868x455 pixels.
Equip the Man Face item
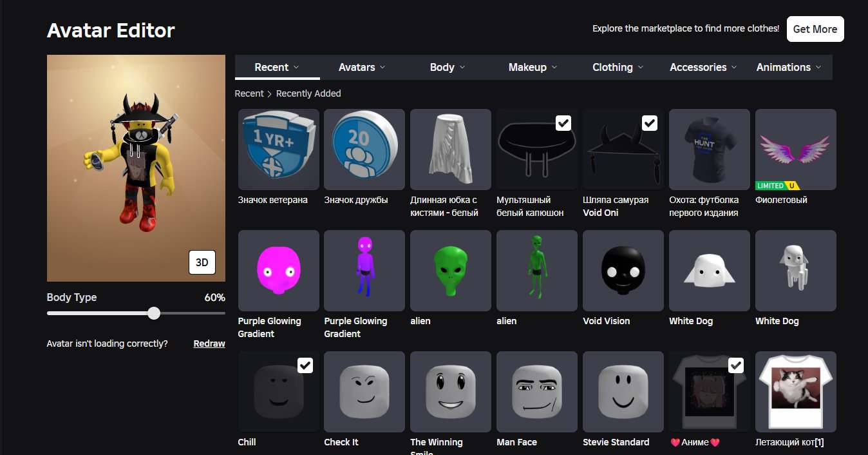click(x=537, y=392)
